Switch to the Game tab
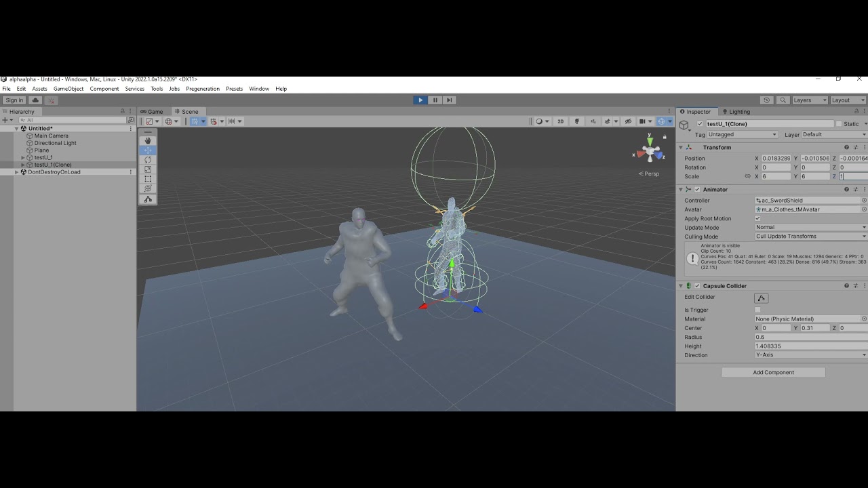868x488 pixels. 153,111
